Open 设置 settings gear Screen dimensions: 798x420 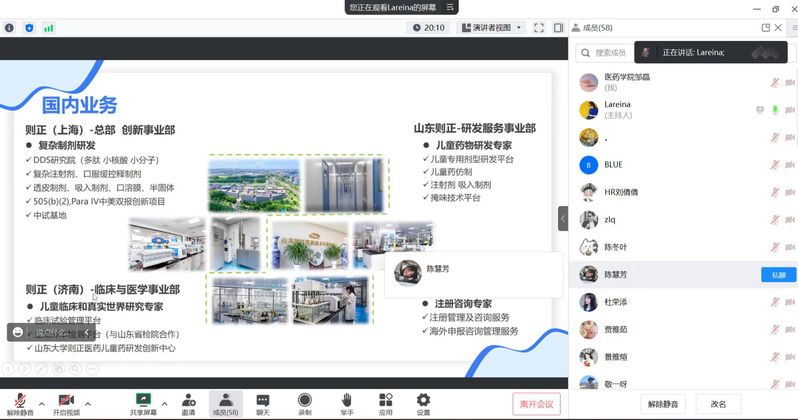tap(423, 404)
